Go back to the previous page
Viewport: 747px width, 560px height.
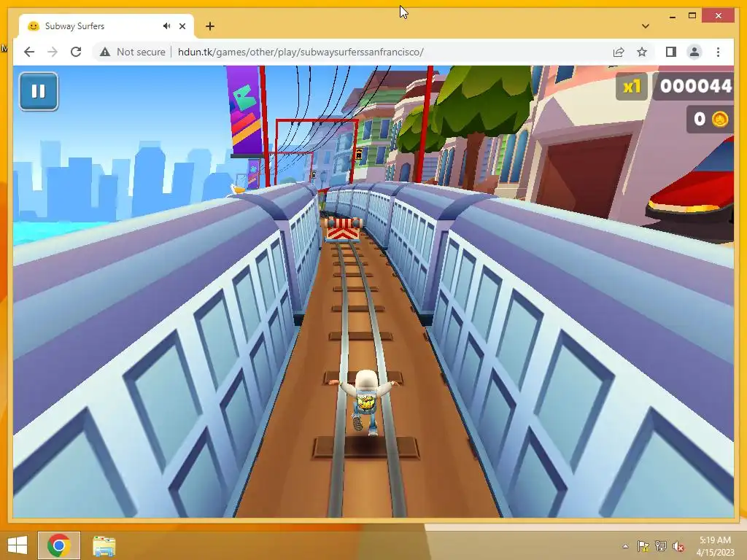(29, 52)
